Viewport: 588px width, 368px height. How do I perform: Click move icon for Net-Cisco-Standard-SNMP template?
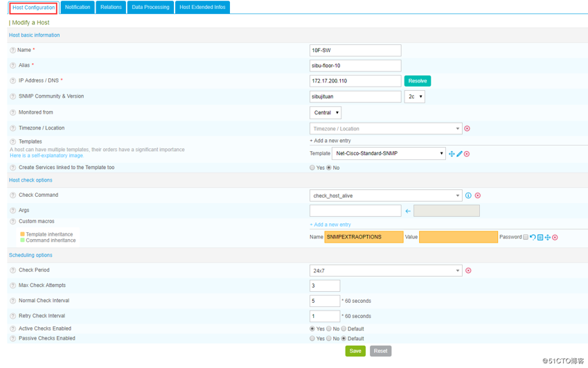pos(452,154)
